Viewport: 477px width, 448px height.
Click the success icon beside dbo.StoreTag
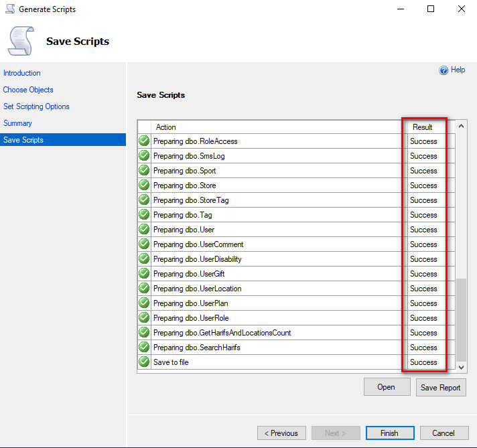pos(144,200)
